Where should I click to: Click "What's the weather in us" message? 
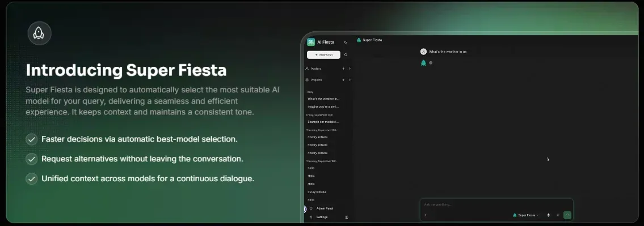coord(448,52)
